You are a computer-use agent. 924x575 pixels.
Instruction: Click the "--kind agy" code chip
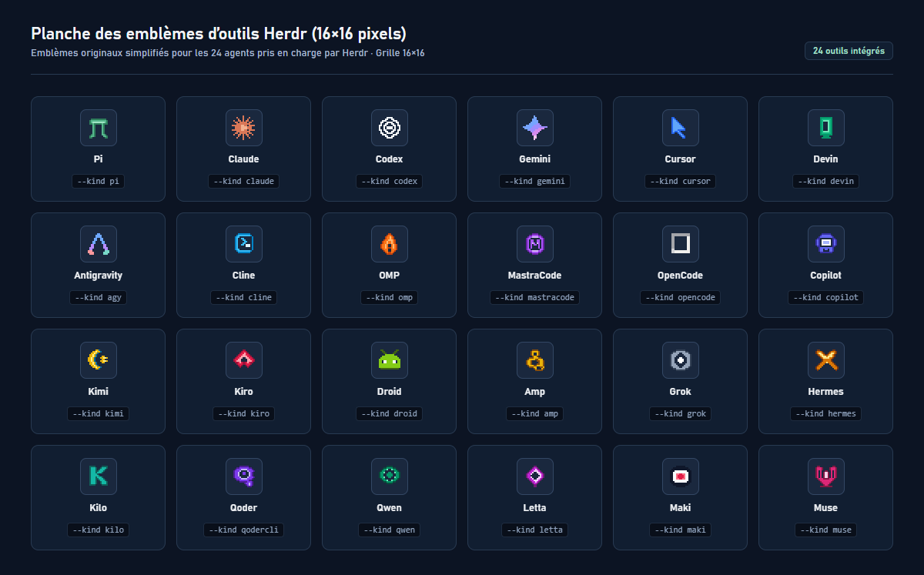click(x=98, y=298)
